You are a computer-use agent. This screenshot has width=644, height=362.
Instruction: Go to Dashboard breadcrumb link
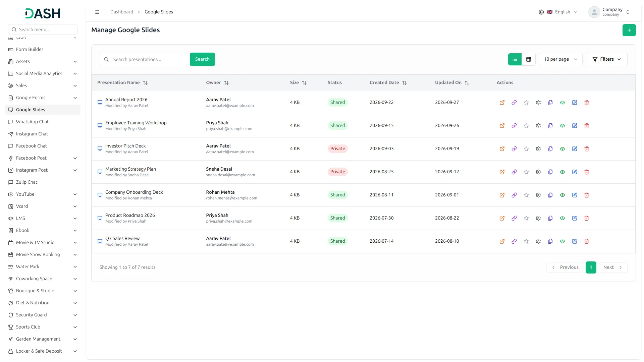(121, 12)
